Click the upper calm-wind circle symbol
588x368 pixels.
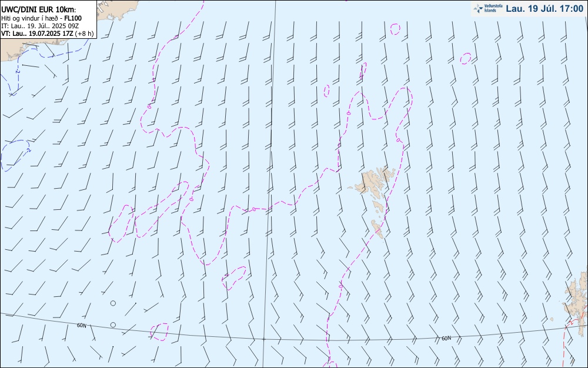click(x=113, y=303)
